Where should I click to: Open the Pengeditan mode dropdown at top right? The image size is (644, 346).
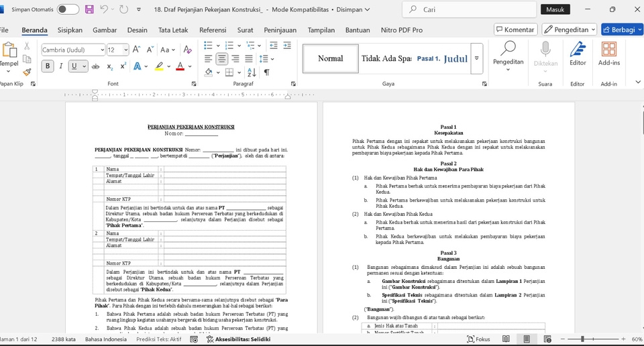[570, 30]
